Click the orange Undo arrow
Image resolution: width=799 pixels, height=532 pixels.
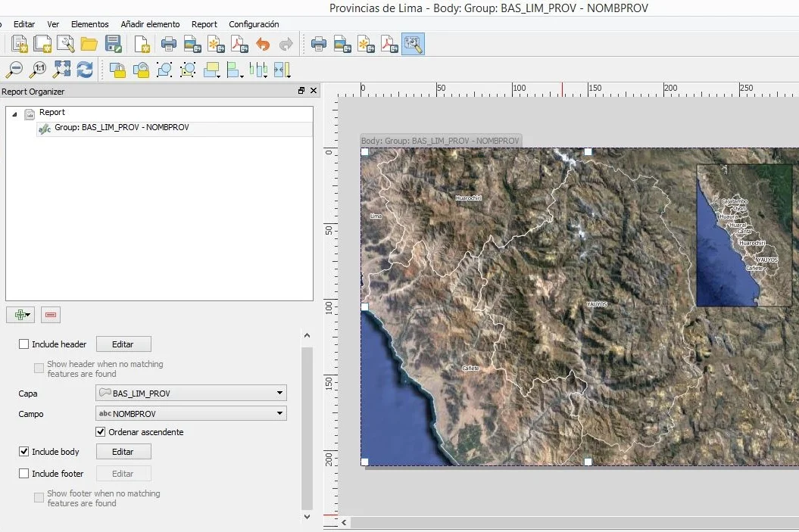263,45
